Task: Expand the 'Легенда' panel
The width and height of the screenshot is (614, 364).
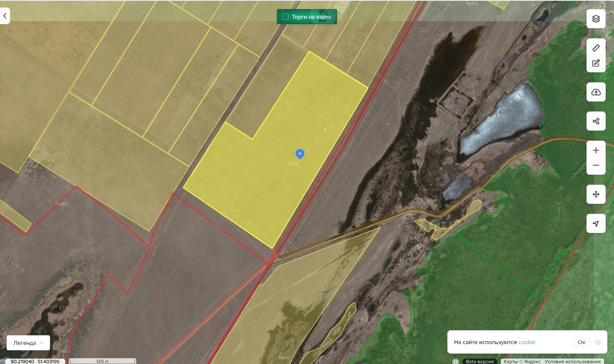Action: coord(28,343)
